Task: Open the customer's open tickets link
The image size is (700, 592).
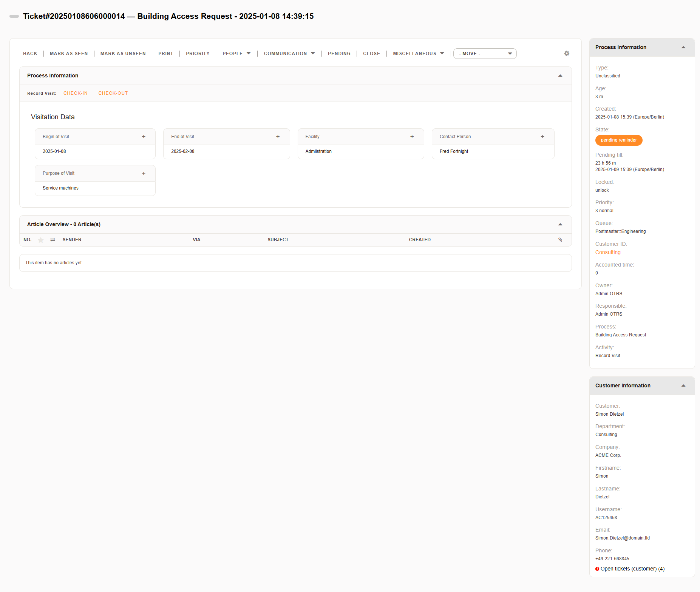Action: point(632,569)
